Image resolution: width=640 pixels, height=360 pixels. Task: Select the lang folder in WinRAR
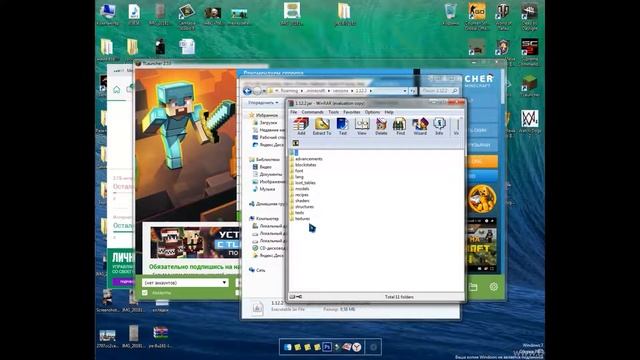tap(297, 177)
